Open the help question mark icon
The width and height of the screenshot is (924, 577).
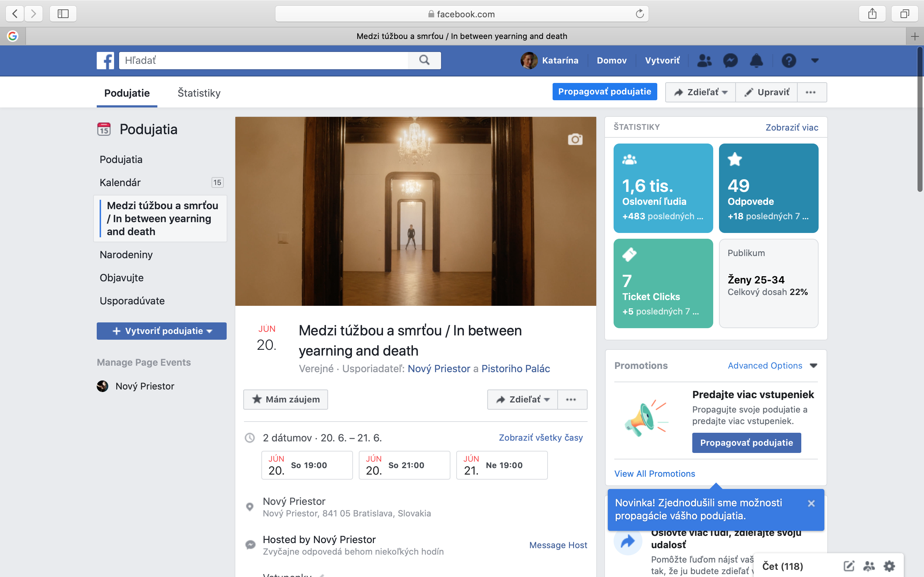(x=788, y=60)
